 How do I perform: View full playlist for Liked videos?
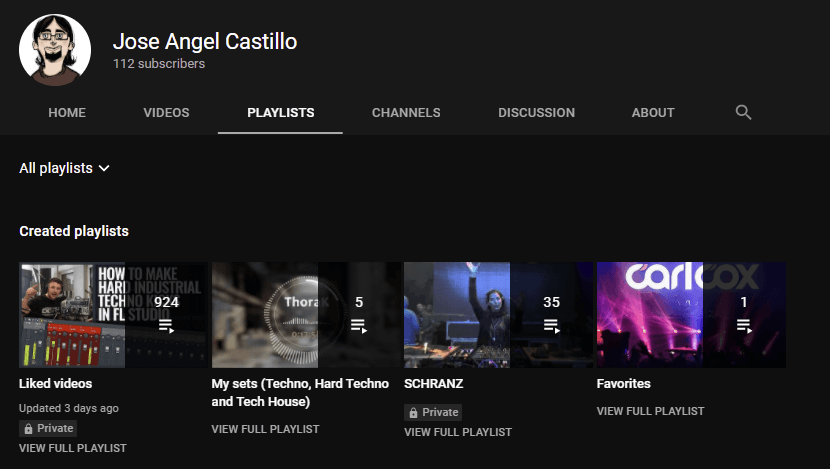click(x=73, y=448)
